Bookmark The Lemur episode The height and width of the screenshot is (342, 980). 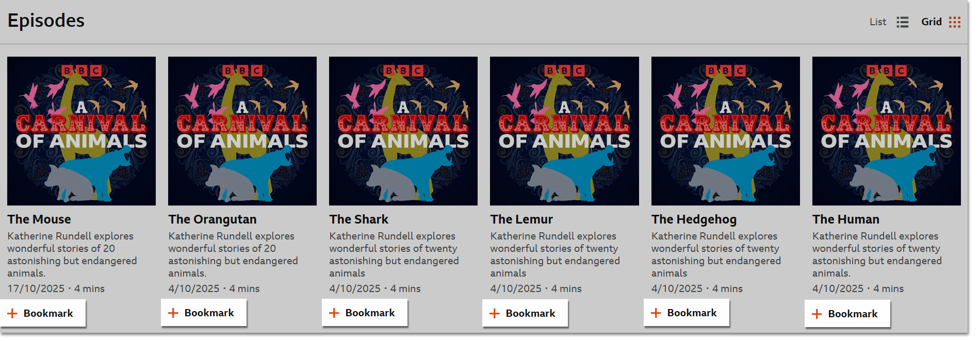(x=525, y=313)
